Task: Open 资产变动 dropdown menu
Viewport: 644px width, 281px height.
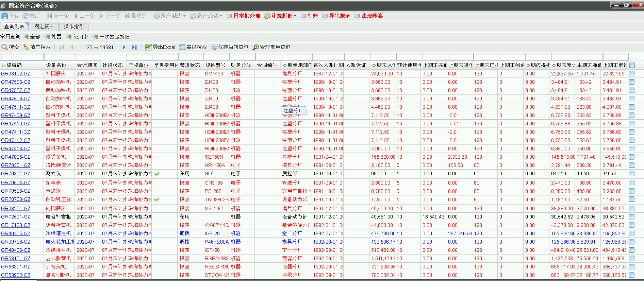Action: [x=206, y=16]
